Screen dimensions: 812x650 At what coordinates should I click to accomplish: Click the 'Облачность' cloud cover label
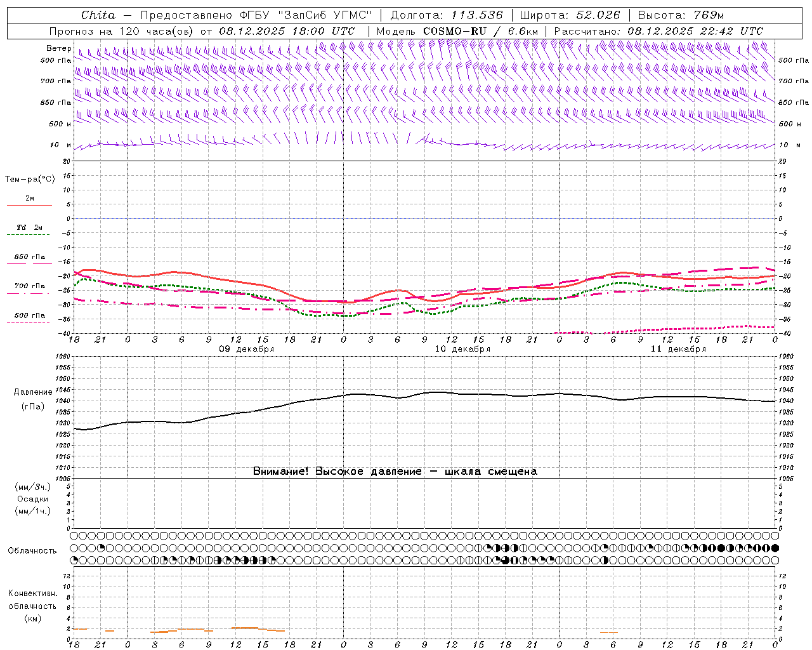32,551
